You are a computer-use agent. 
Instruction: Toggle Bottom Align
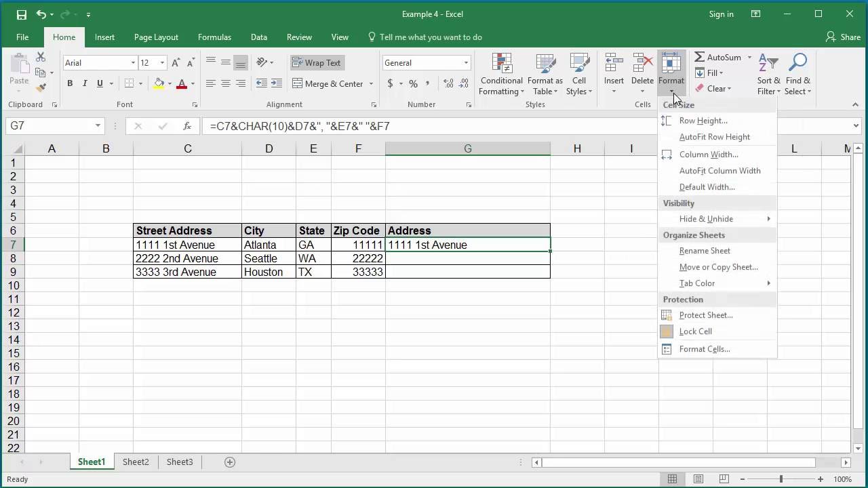click(x=241, y=63)
